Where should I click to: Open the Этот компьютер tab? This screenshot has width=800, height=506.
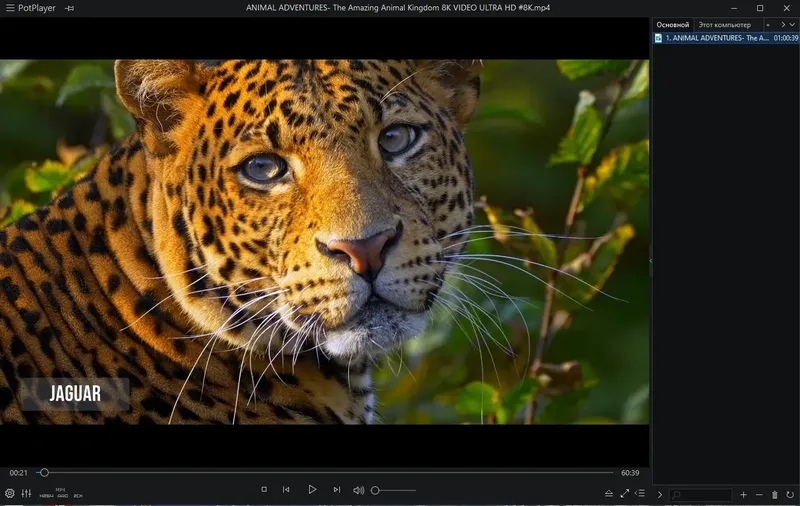click(725, 24)
